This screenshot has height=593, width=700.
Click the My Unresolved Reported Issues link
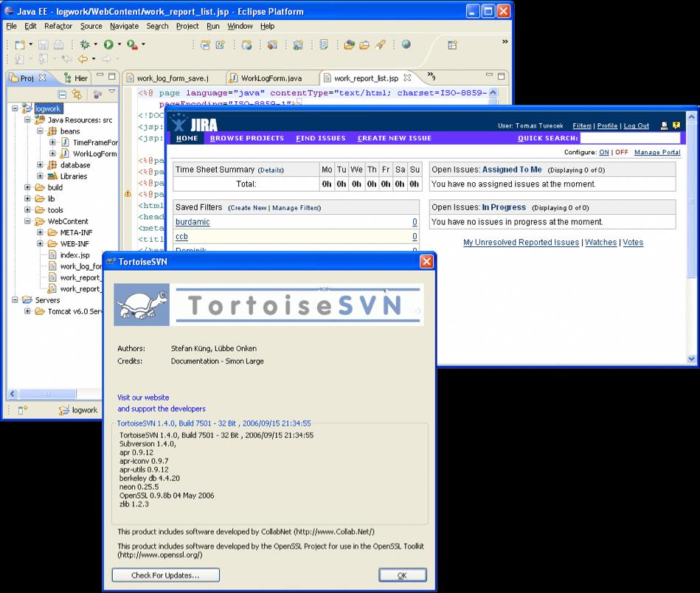(521, 243)
